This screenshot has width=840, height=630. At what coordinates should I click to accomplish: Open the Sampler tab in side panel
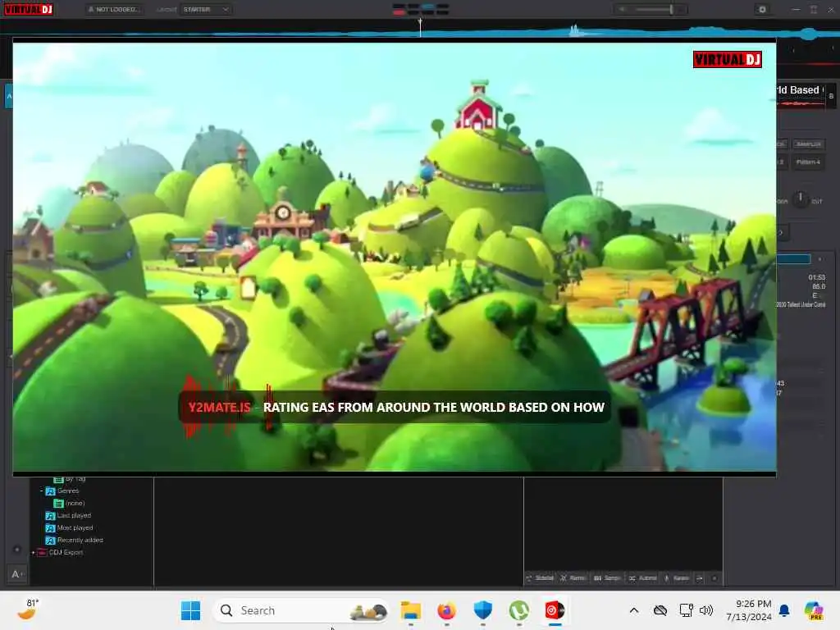(x=607, y=578)
